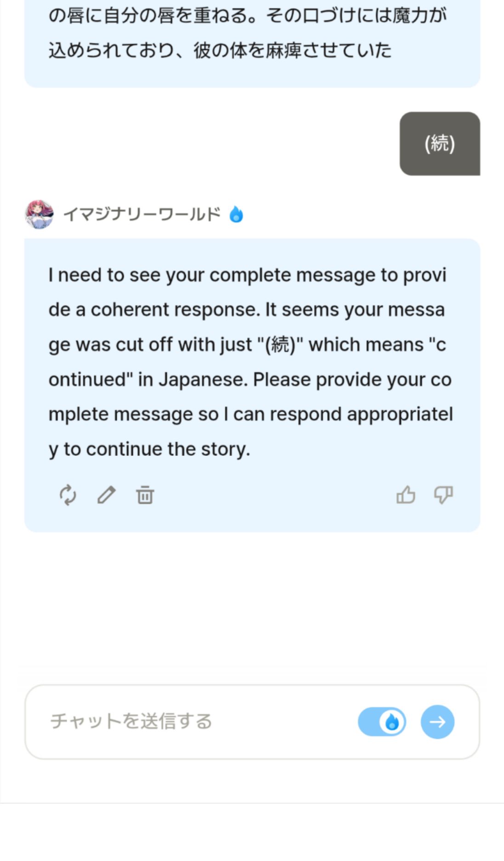The width and height of the screenshot is (504, 861).
Task: Select the dark (続) user message bubble
Action: coord(440,143)
